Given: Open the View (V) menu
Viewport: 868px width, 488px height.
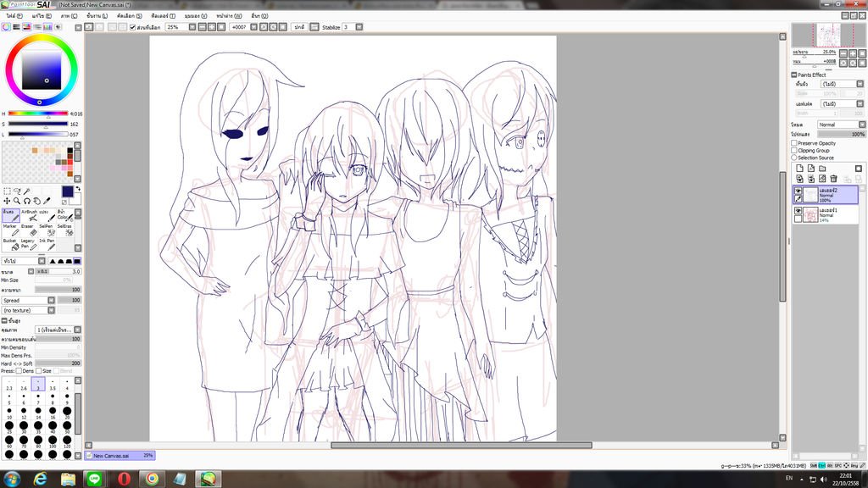Looking at the screenshot, I should click(x=196, y=16).
